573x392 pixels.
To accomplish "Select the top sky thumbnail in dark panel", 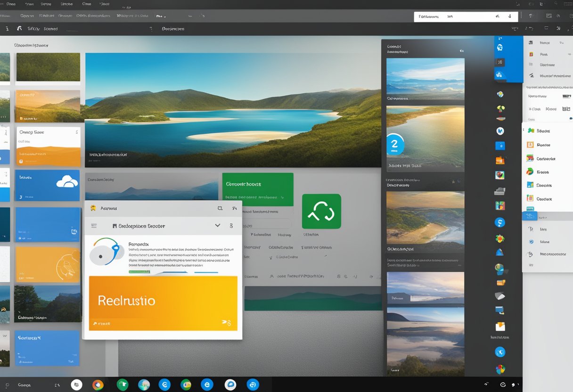I will [425, 79].
